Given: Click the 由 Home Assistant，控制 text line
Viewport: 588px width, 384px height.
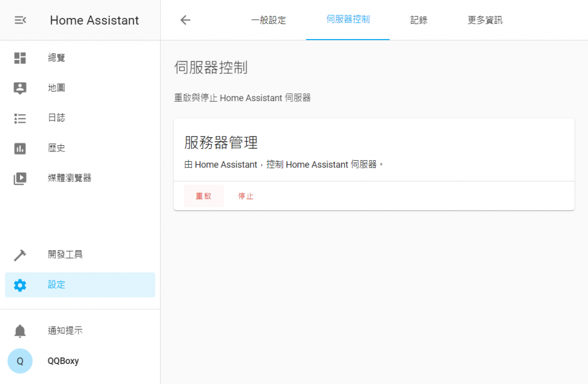Looking at the screenshot, I should 284,165.
